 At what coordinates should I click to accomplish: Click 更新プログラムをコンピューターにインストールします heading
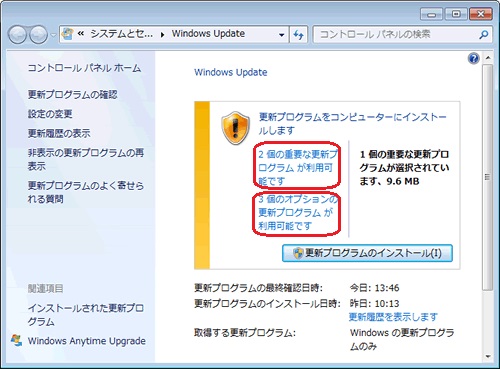tap(353, 124)
